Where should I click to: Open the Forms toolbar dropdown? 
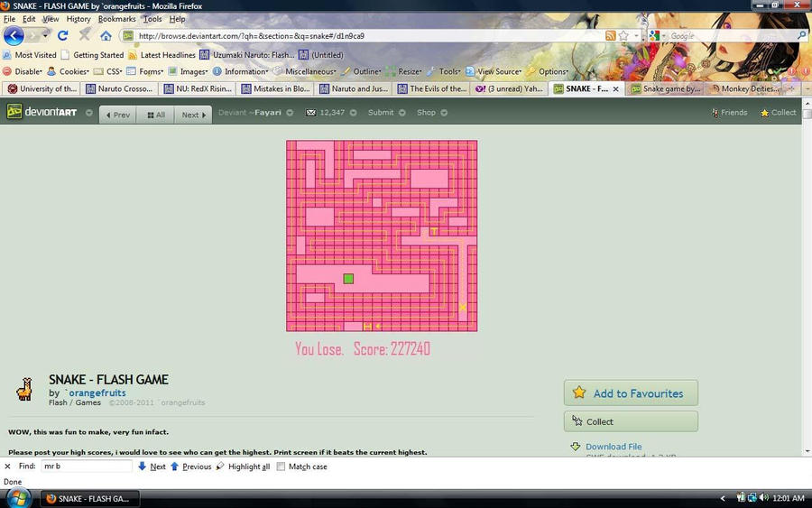145,71
